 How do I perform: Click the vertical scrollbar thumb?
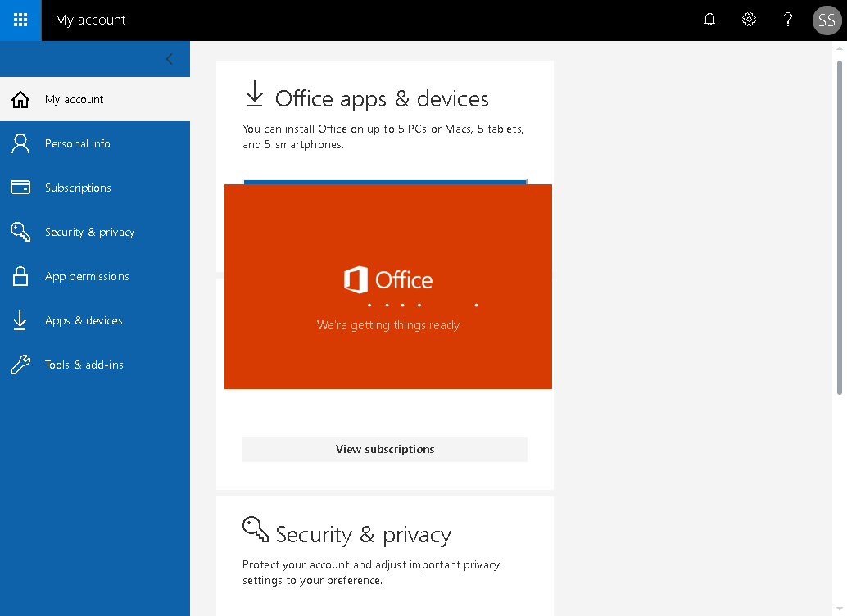[840, 228]
